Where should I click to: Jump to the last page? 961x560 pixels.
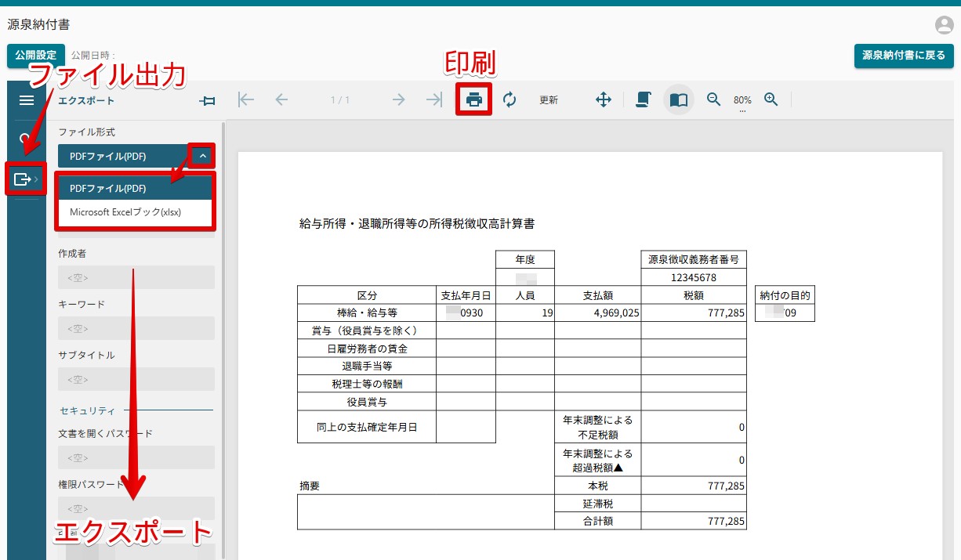point(433,99)
